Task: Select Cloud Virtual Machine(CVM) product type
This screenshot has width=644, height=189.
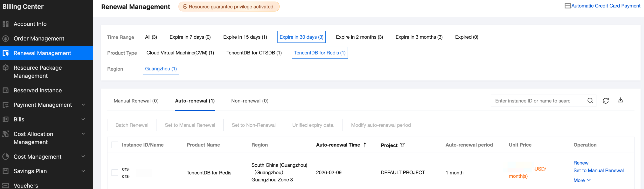Action: [180, 53]
